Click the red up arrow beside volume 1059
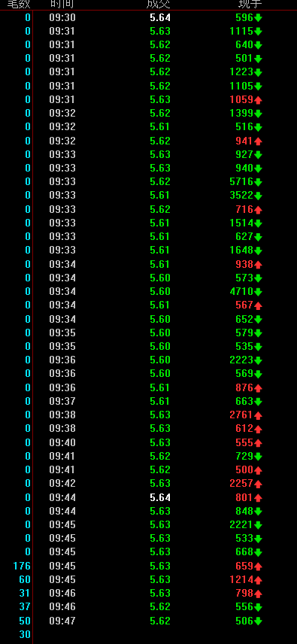The width and height of the screenshot is (297, 644). tap(258, 100)
